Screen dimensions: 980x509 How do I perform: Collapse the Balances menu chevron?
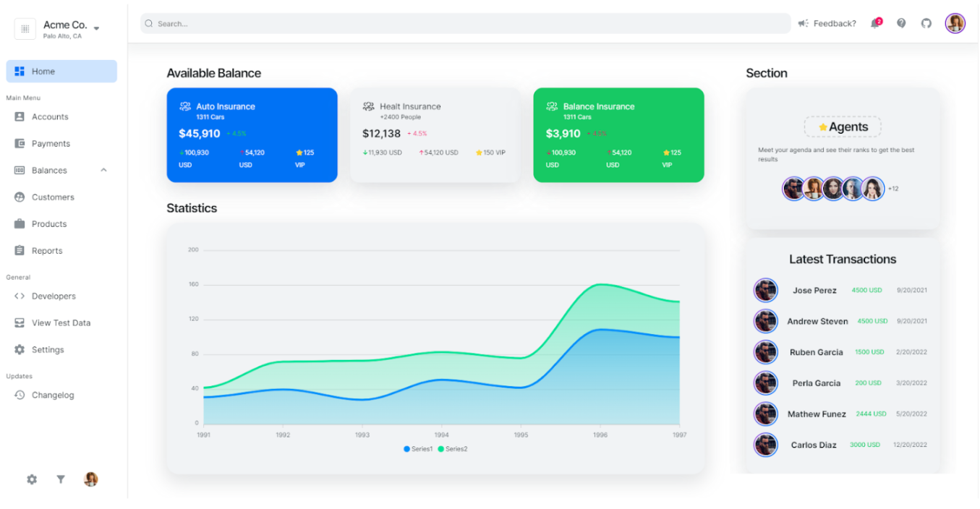pos(103,170)
